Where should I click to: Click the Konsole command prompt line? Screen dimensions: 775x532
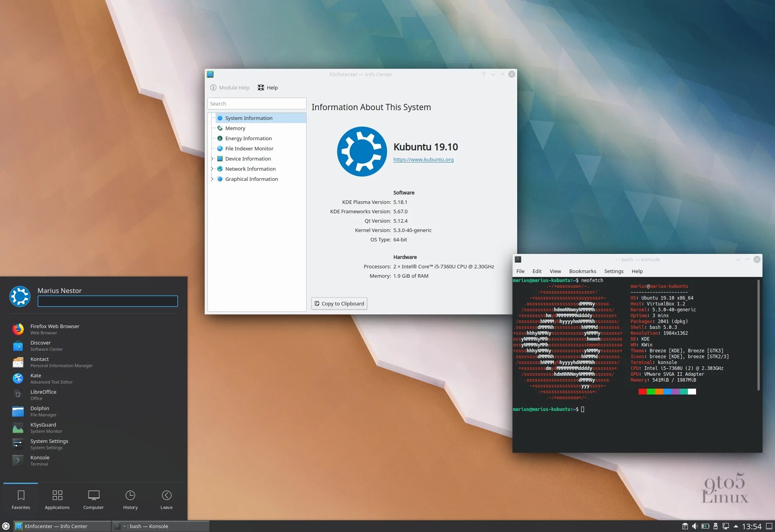pyautogui.click(x=548, y=409)
